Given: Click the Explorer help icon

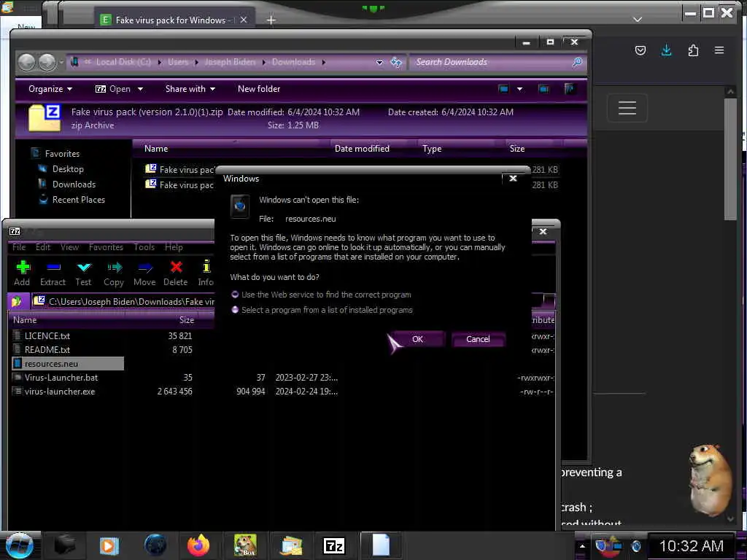Looking at the screenshot, I should pos(570,88).
